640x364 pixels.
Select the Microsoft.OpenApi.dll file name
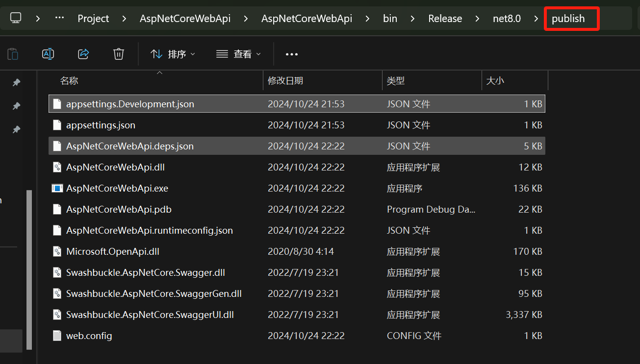coord(113,251)
